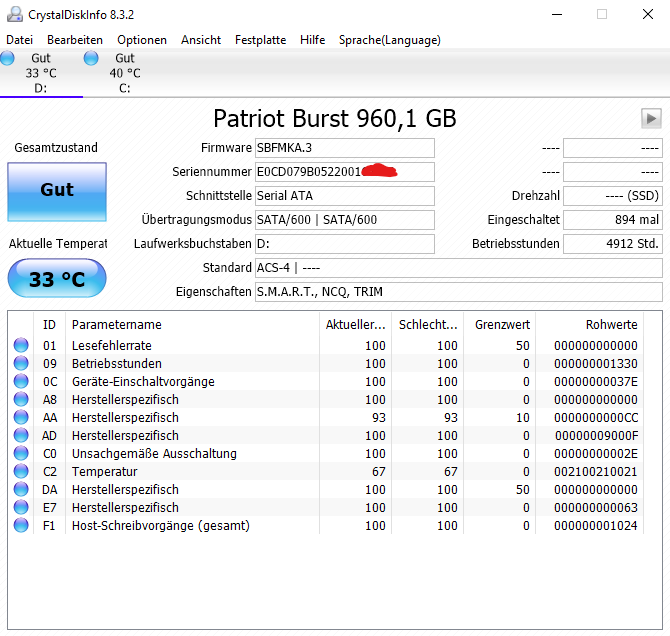670x636 pixels.
Task: Click status orb of Temperatur row
Action: [x=21, y=471]
